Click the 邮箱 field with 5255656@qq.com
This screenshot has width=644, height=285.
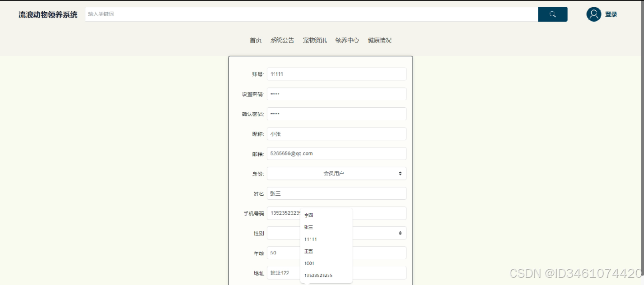point(336,153)
